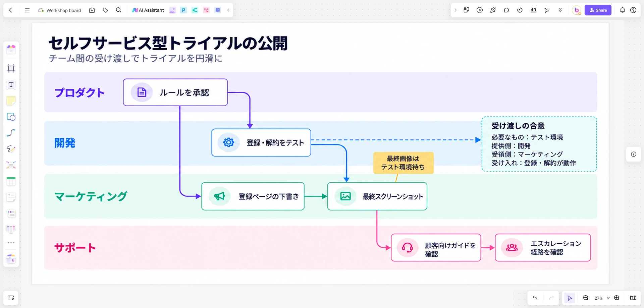
Task: Collapse the top-left toolbar chevron
Action: click(x=228, y=10)
